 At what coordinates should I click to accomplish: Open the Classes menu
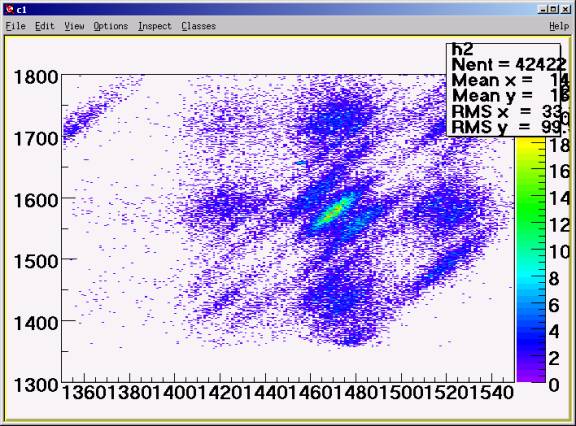coord(198,26)
